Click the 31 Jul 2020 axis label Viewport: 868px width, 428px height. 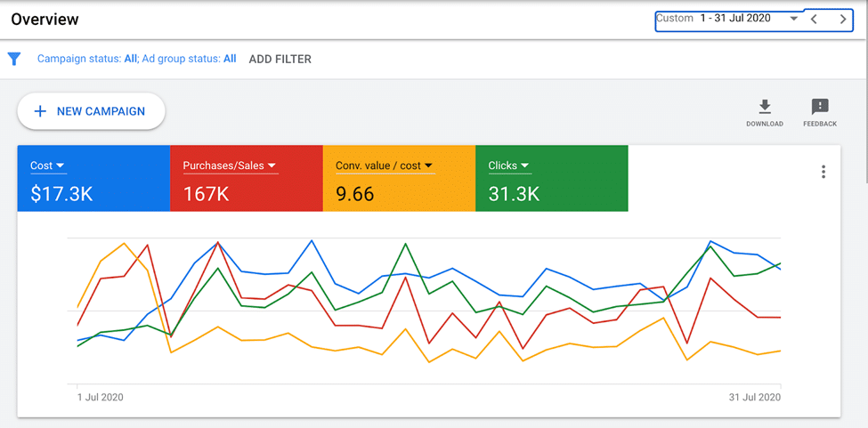pyautogui.click(x=755, y=397)
